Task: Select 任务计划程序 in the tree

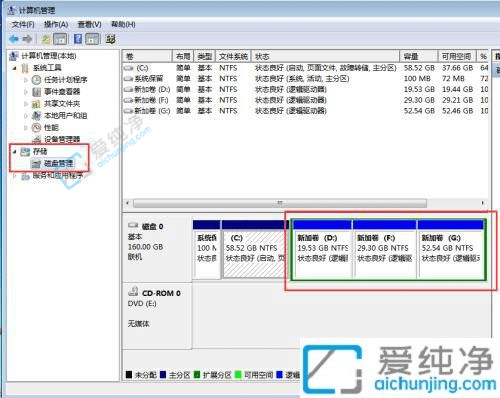Action: tap(66, 80)
